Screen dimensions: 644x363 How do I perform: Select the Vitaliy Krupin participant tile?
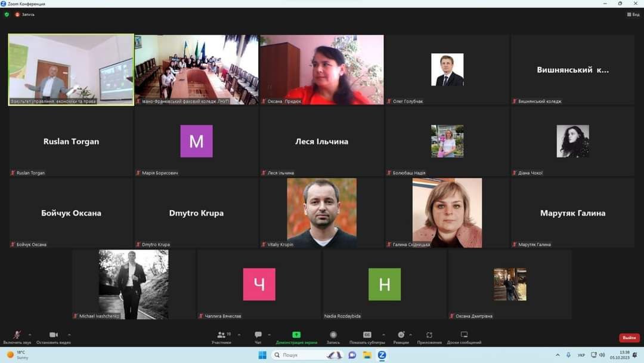321,213
